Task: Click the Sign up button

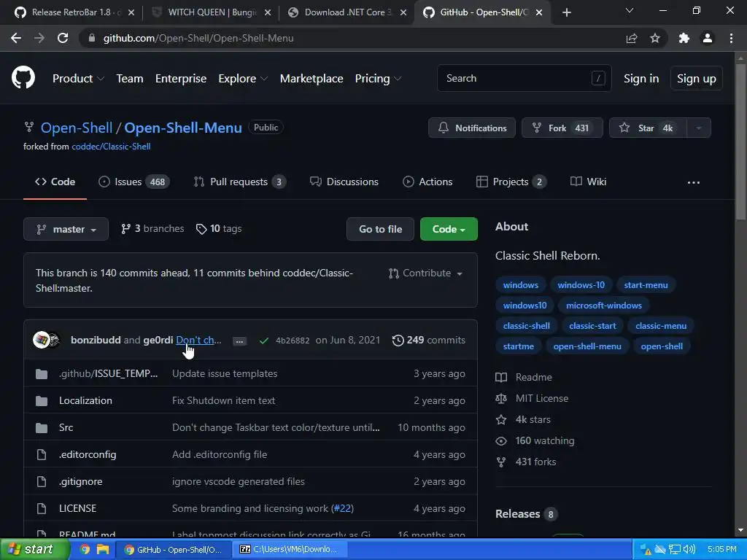Action: click(696, 79)
